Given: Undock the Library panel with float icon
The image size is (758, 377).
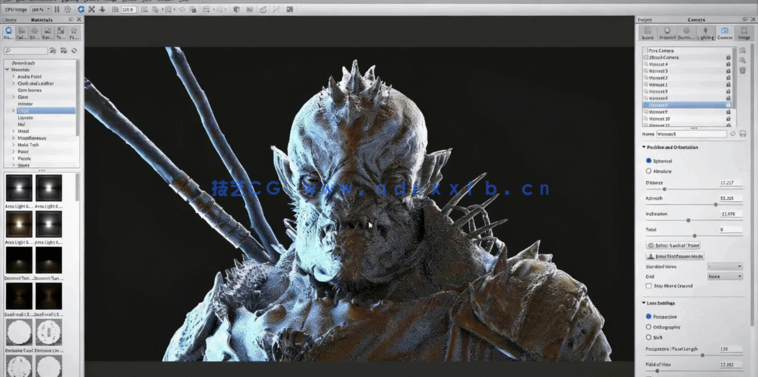Looking at the screenshot, I should click(x=71, y=19).
